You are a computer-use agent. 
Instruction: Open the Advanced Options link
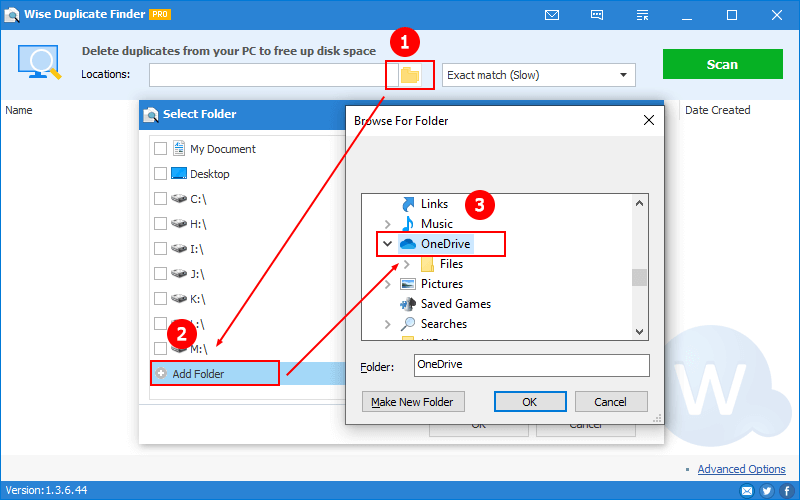741,469
